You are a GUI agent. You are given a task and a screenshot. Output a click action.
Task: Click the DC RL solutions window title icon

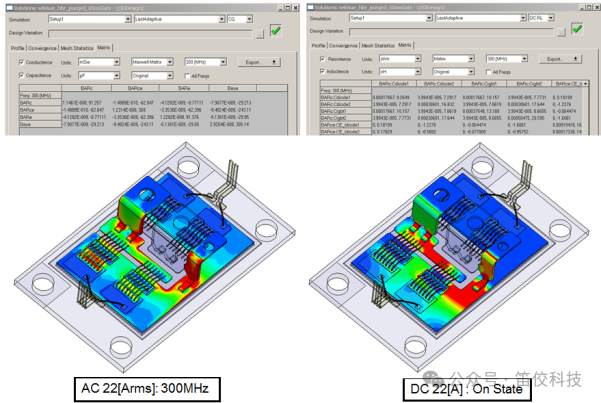click(x=310, y=7)
